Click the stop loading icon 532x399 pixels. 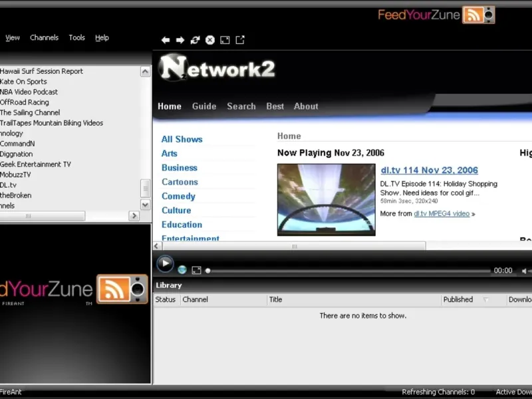pyautogui.click(x=210, y=40)
